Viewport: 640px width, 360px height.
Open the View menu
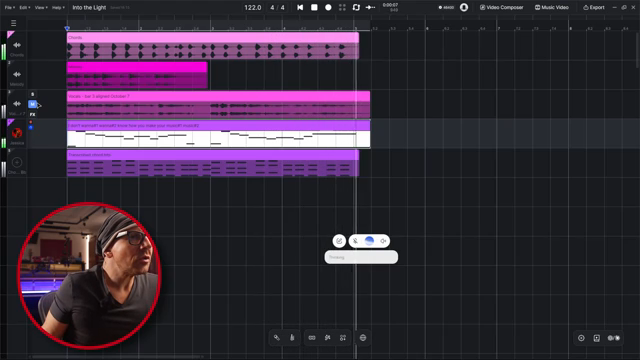point(40,7)
